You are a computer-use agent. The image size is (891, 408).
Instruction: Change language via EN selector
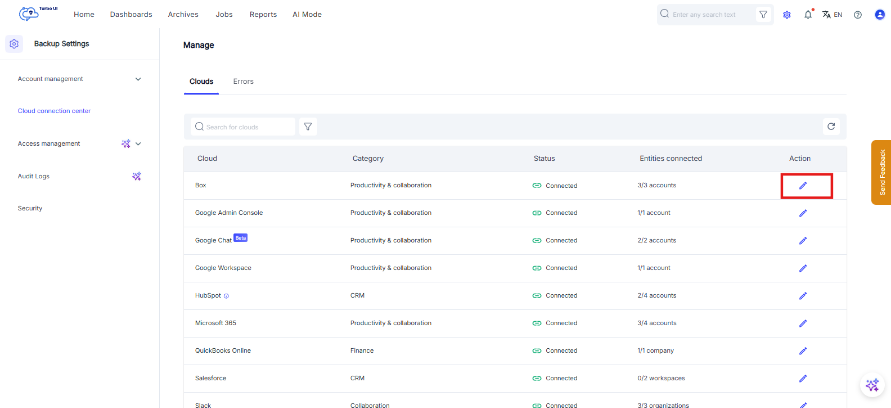coord(832,15)
